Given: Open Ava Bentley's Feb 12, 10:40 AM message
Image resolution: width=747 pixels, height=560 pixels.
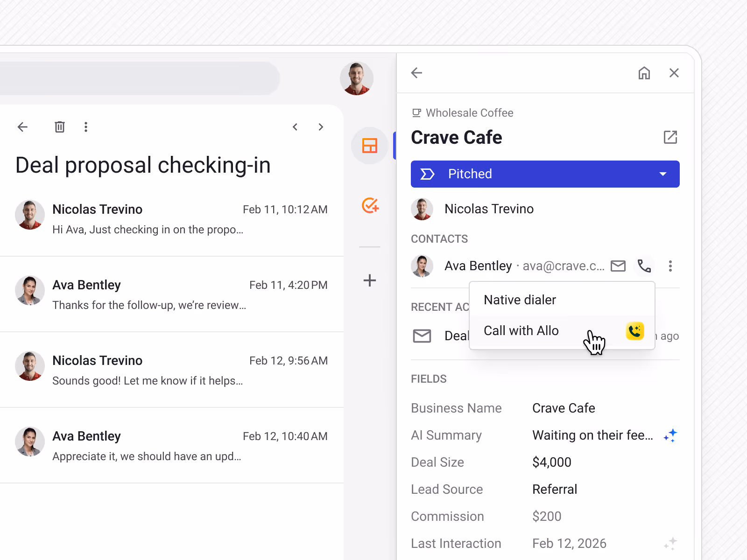Looking at the screenshot, I should tap(172, 446).
